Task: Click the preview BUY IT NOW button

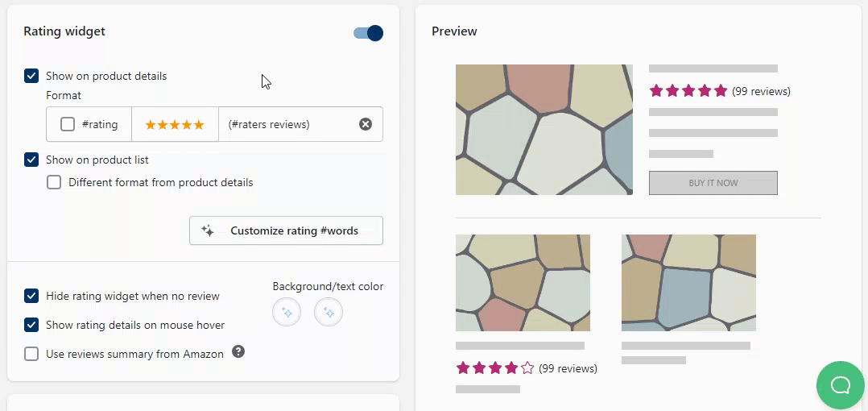Action: tap(713, 183)
